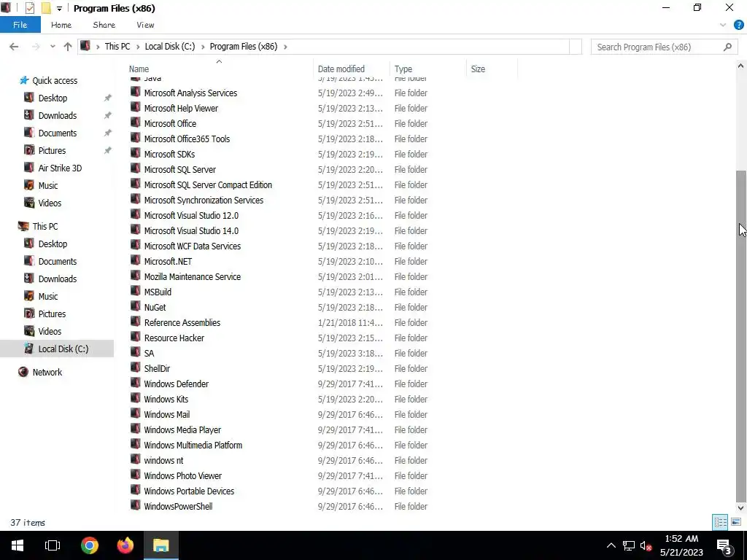Open the File menu tab
Viewport: 747px width, 560px height.
tap(20, 25)
